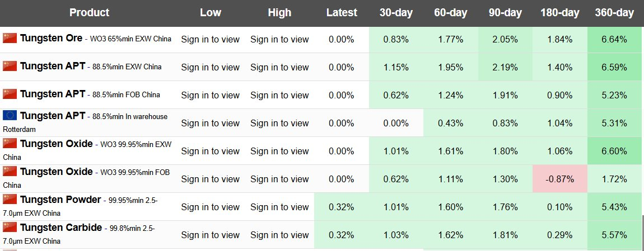The height and width of the screenshot is (251, 644).
Task: Click the 360-day column header
Action: click(x=614, y=12)
